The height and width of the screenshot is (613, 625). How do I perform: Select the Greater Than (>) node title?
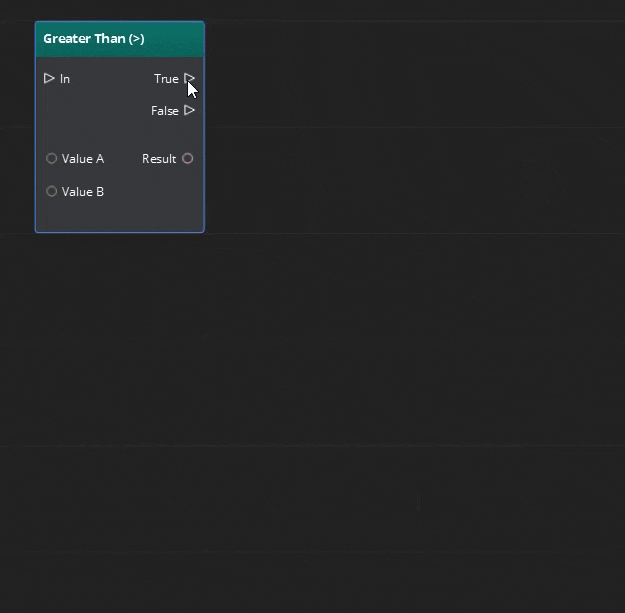(x=94, y=39)
